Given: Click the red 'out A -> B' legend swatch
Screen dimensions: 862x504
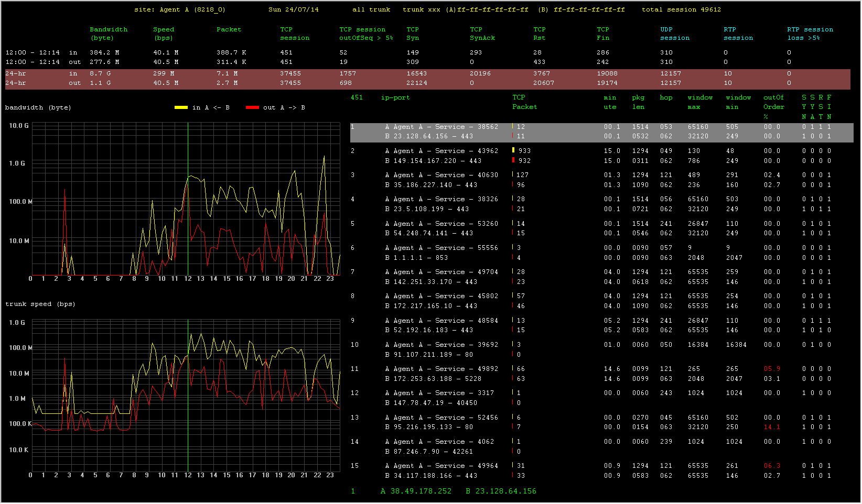Looking at the screenshot, I should [252, 107].
